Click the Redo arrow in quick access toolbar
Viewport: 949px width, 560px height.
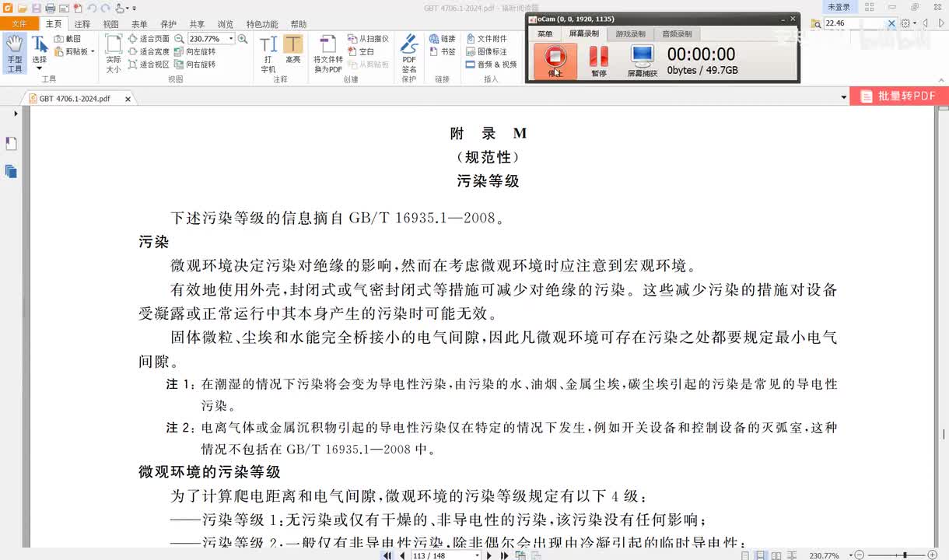105,8
